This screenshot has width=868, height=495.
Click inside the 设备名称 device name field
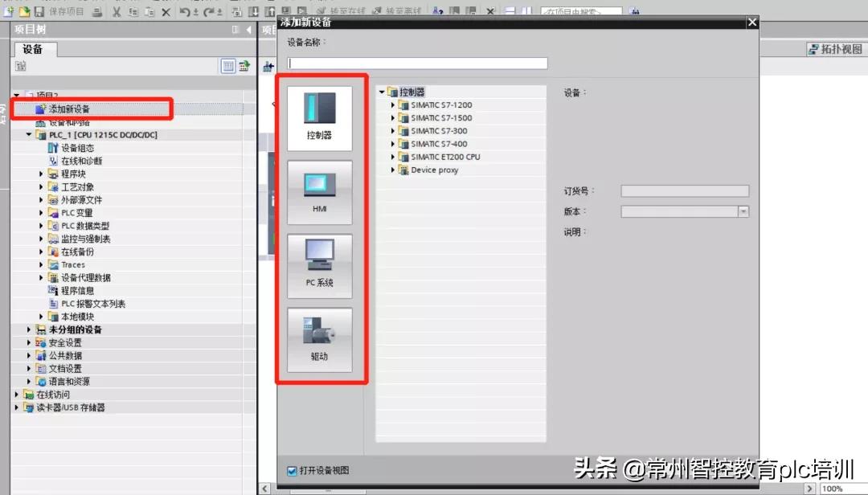coord(414,63)
